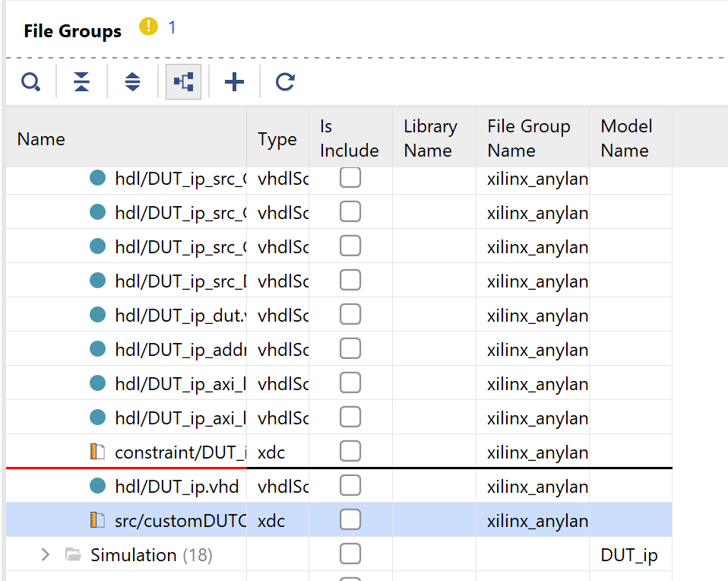Click the yellow warning icon beside File Groups

148,27
